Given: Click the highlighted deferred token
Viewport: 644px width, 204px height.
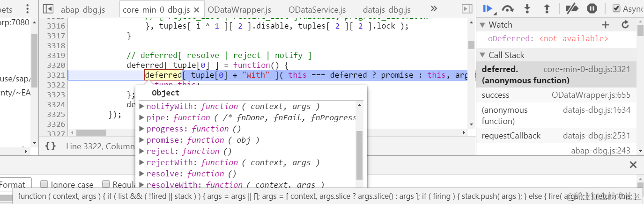Looking at the screenshot, I should pyautogui.click(x=163, y=75).
